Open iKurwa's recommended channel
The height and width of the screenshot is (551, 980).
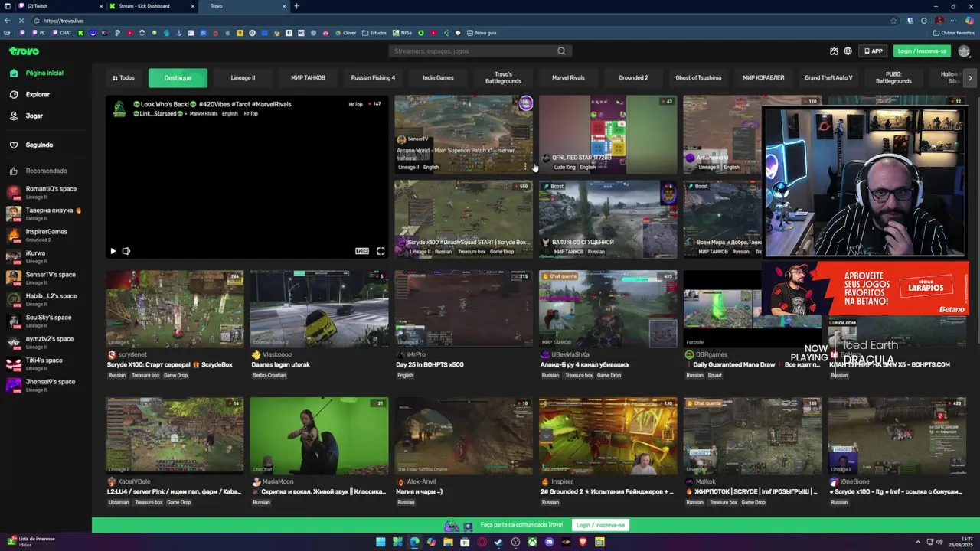point(44,256)
